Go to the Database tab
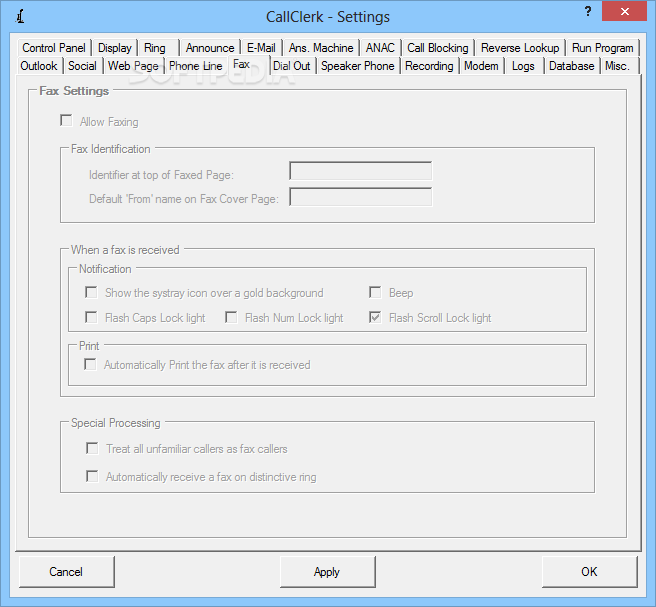Screen dimensions: 656x607 click(x=571, y=66)
